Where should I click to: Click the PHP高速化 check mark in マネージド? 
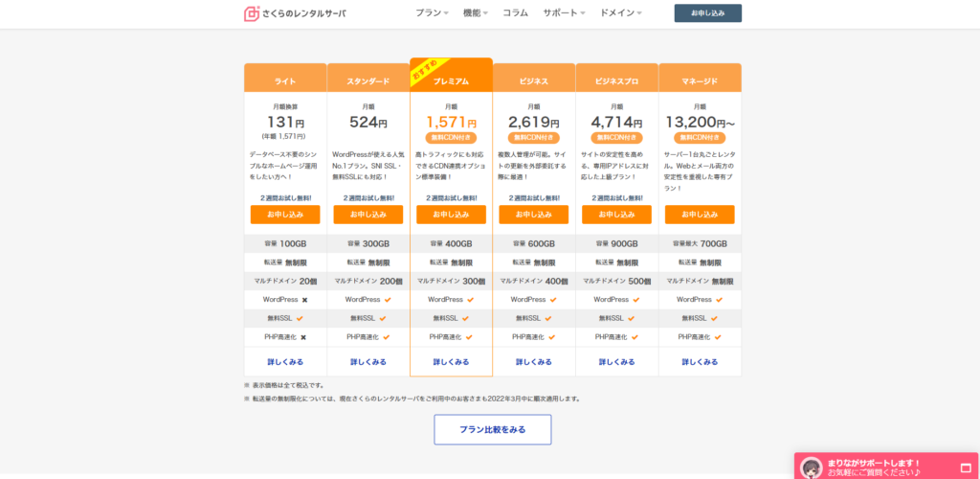coord(718,337)
